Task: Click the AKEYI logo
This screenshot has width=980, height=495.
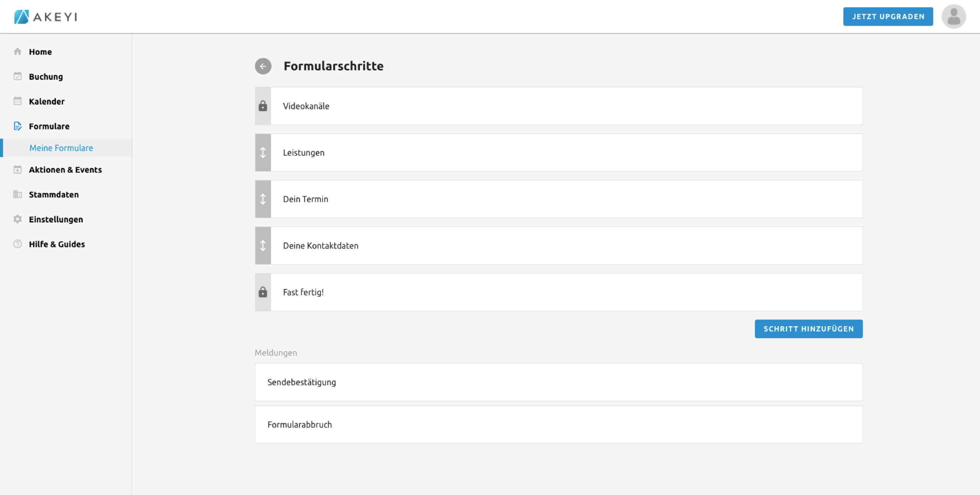Action: [x=46, y=17]
